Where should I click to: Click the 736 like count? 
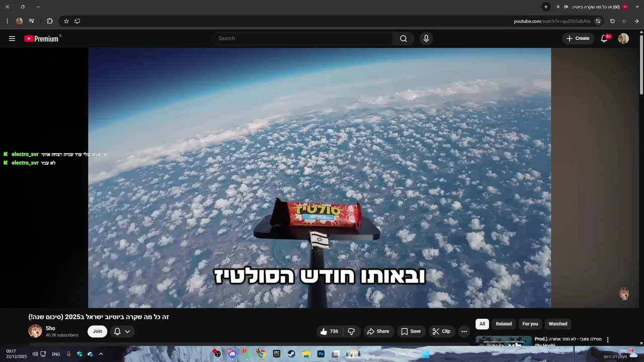[334, 331]
